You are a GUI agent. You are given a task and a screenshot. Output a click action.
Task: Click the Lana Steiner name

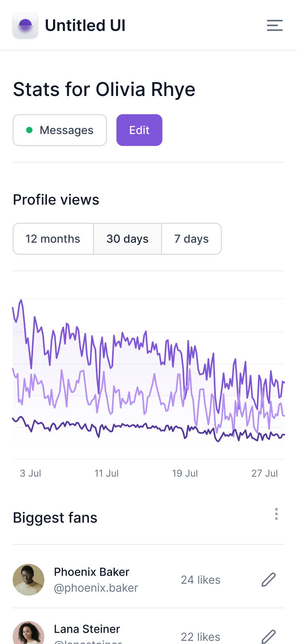[87, 629]
